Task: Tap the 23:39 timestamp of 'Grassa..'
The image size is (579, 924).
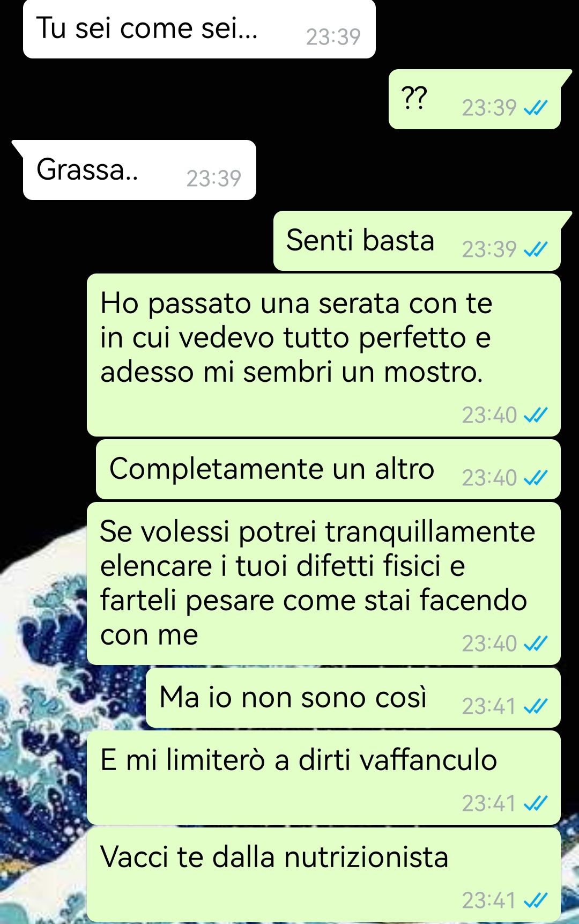Action: [214, 179]
